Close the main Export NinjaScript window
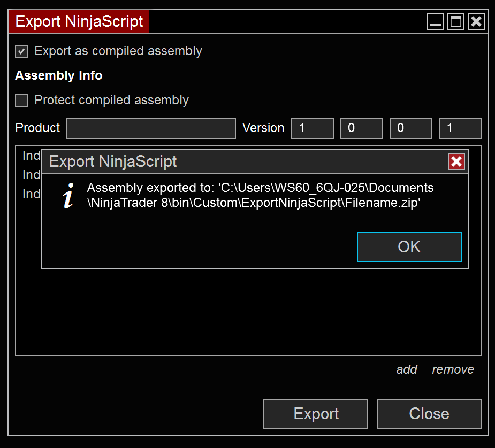Image resolution: width=495 pixels, height=448 pixels. point(476,21)
